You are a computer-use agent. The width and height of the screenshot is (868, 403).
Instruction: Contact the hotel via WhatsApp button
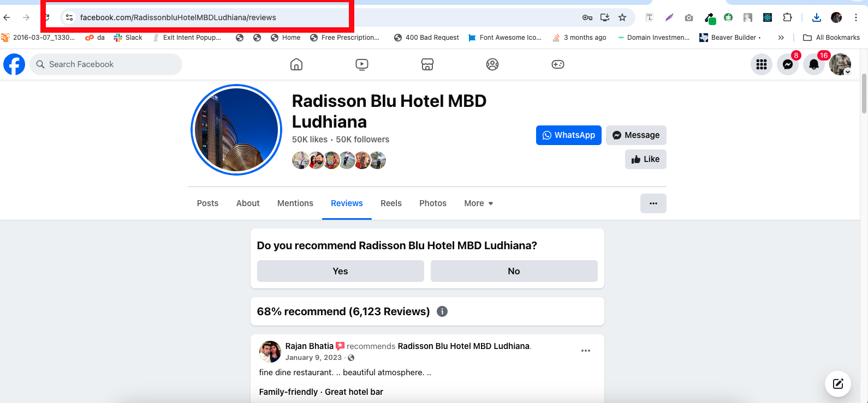tap(568, 135)
